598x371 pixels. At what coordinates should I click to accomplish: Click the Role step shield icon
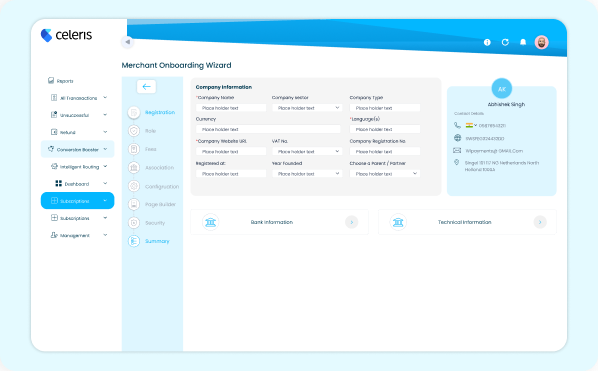pyautogui.click(x=134, y=131)
